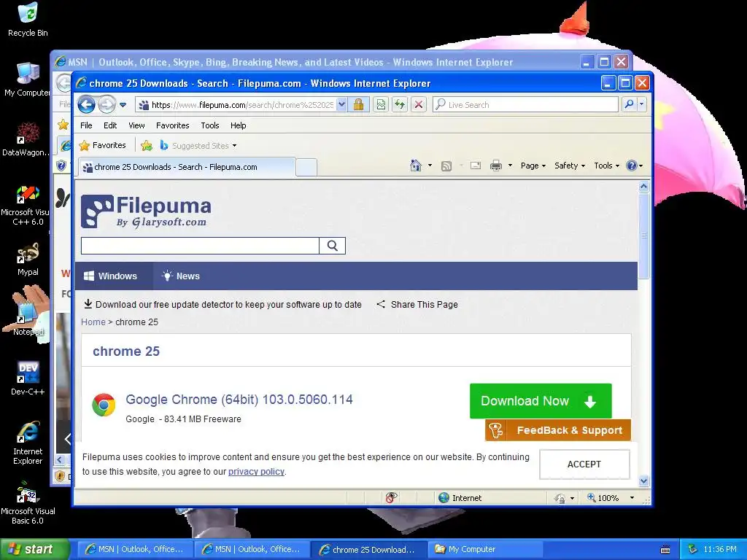Click the security padlock icon in address bar

point(359,105)
